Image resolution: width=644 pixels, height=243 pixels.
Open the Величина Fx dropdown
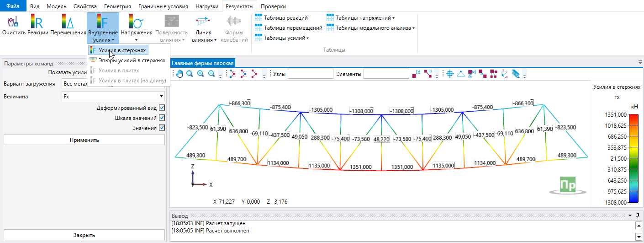click(x=113, y=97)
